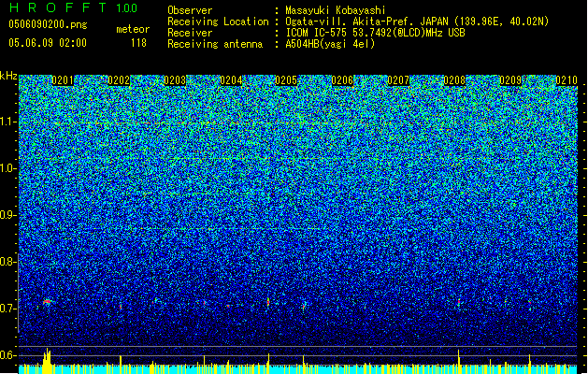Click the 0206 time marker

point(342,80)
